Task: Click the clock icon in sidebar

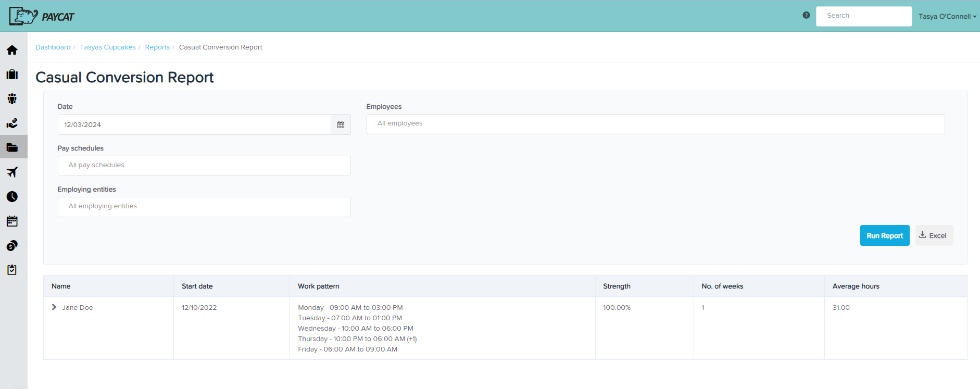Action: coord(12,197)
